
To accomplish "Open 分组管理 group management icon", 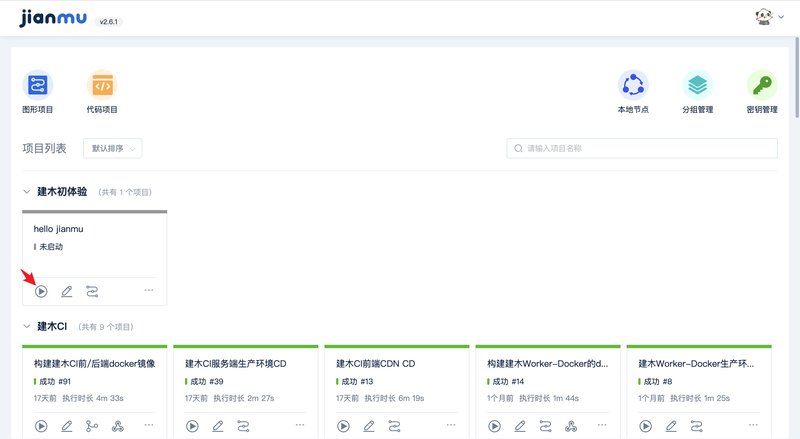I will pyautogui.click(x=697, y=85).
